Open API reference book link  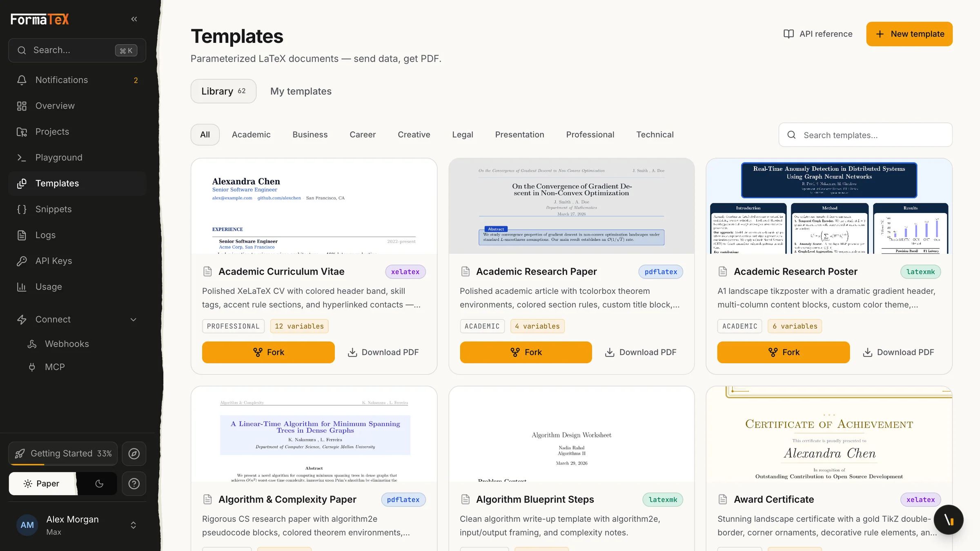tap(818, 34)
